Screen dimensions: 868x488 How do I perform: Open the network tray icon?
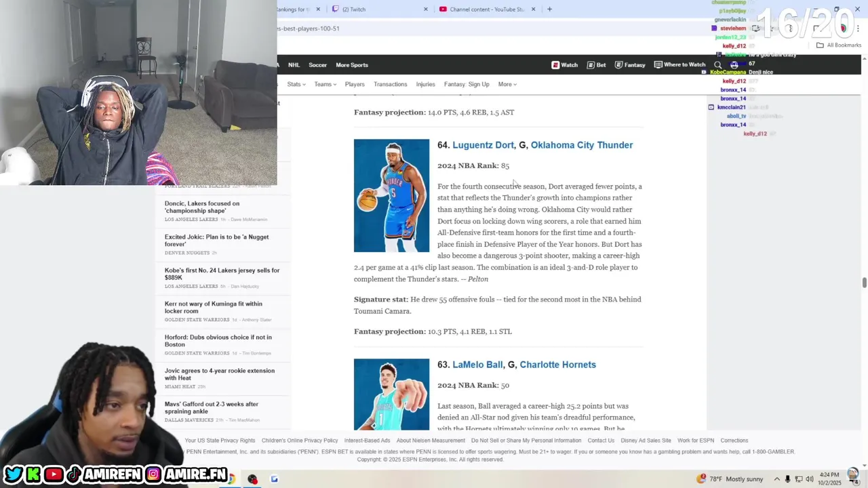point(799,479)
